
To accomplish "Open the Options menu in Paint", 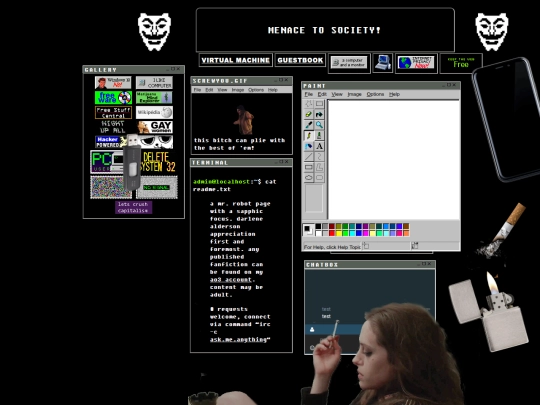I will click(375, 94).
